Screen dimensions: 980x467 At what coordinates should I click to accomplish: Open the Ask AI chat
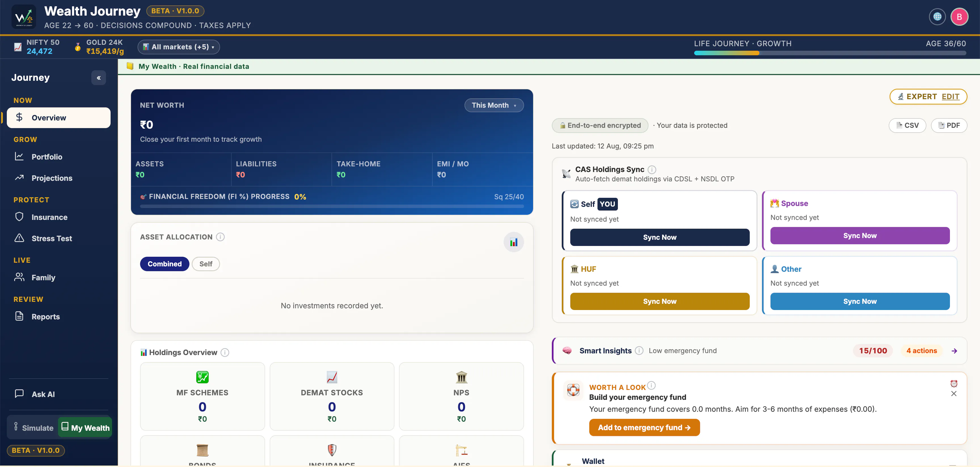tap(59, 394)
